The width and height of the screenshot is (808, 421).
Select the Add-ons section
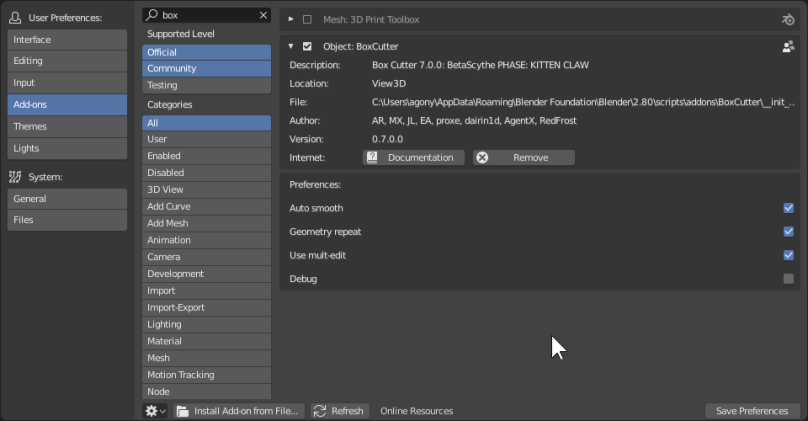point(67,105)
